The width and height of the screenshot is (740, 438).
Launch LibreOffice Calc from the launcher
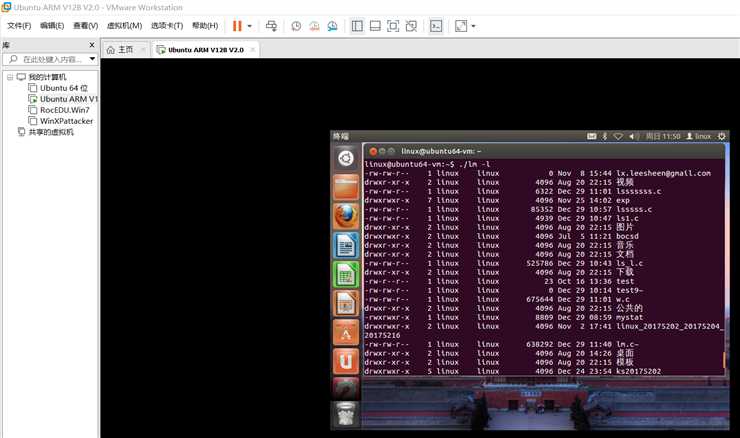[x=346, y=275]
